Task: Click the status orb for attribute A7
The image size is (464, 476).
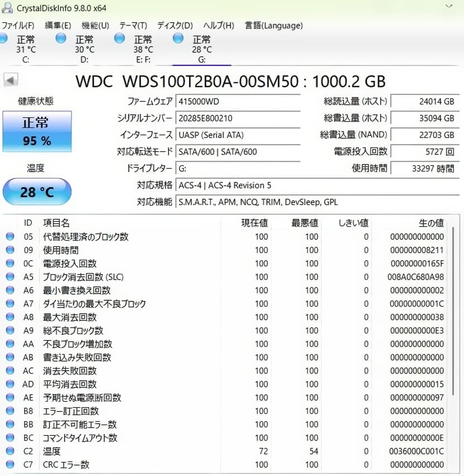Action: (x=10, y=303)
